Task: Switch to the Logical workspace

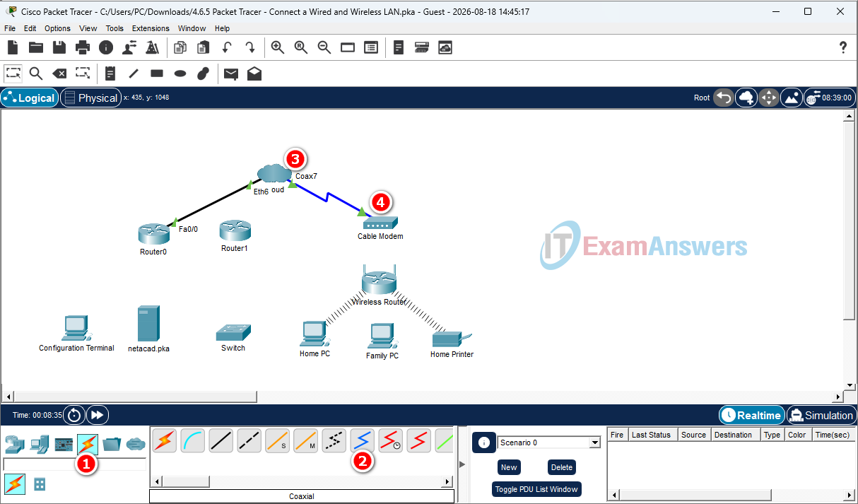Action: (x=30, y=98)
